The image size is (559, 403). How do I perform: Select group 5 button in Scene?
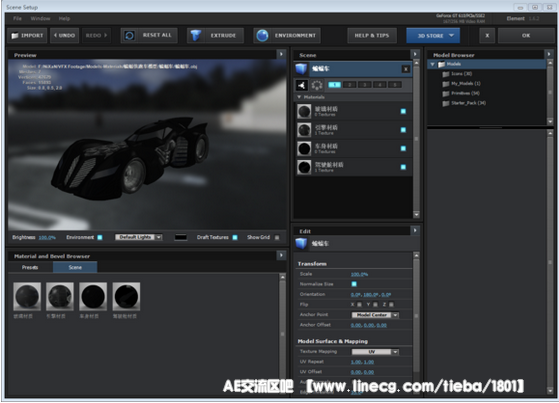point(395,85)
